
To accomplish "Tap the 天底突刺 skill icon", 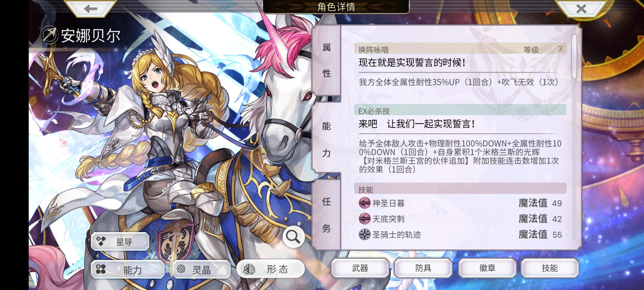I will pos(365,219).
